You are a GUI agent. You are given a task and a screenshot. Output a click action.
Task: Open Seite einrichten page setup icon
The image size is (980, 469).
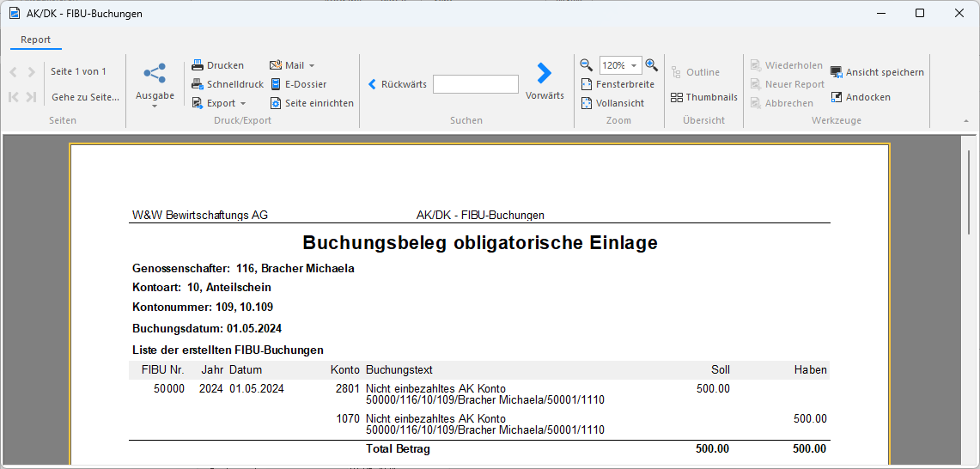[x=276, y=103]
